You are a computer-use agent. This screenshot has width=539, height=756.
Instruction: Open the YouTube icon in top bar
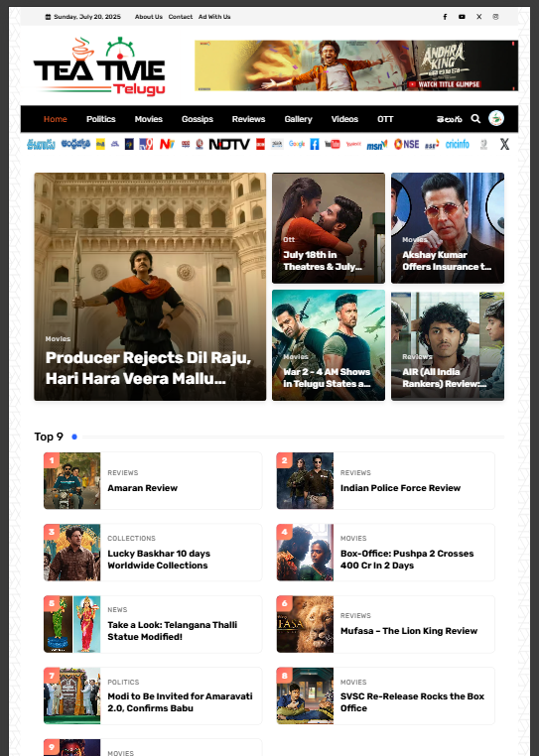[462, 17]
